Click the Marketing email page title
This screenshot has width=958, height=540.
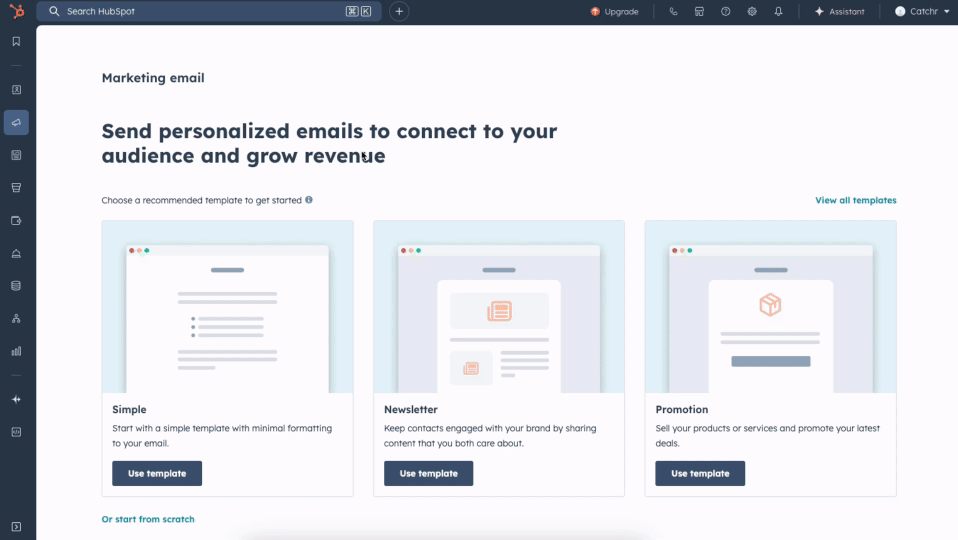(x=153, y=78)
